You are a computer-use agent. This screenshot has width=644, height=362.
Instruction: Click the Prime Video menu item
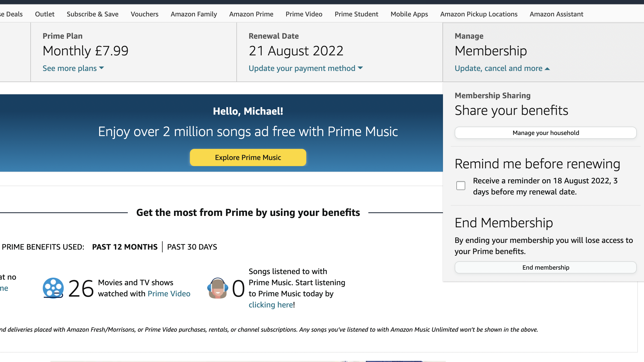pos(304,14)
